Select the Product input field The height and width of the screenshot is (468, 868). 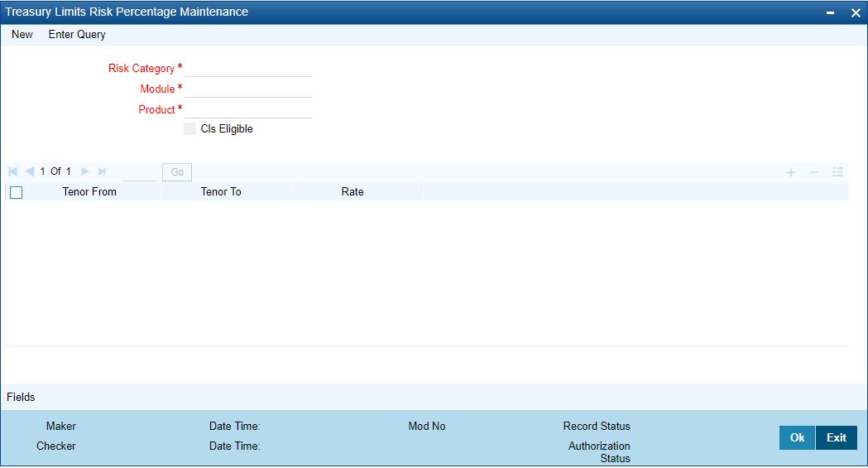click(x=248, y=109)
